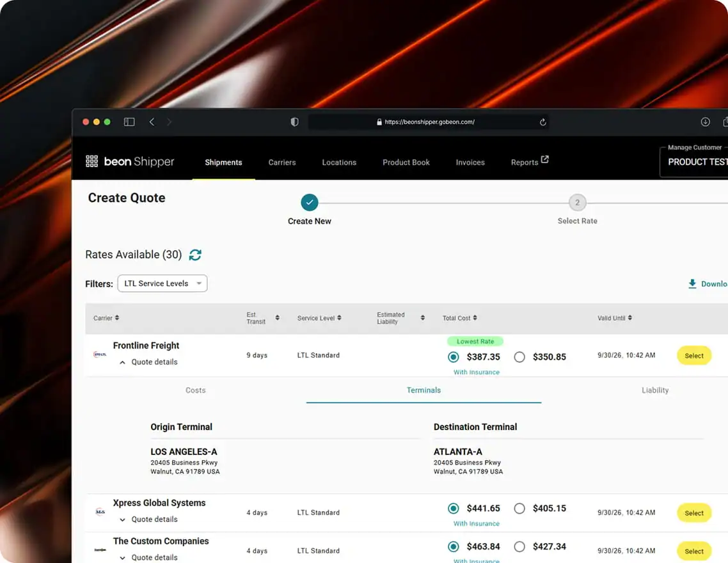Open the Carriers menu item
The image size is (728, 563).
pyautogui.click(x=282, y=163)
